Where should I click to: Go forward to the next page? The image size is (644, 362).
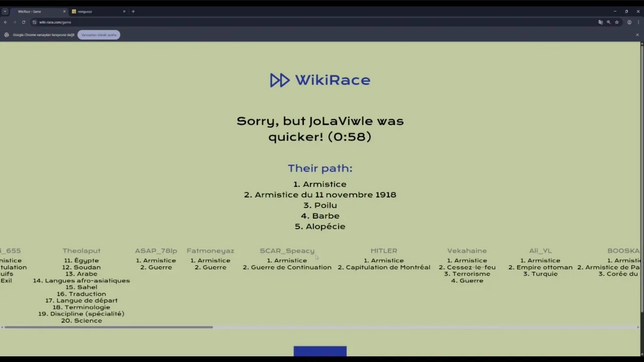[14, 22]
